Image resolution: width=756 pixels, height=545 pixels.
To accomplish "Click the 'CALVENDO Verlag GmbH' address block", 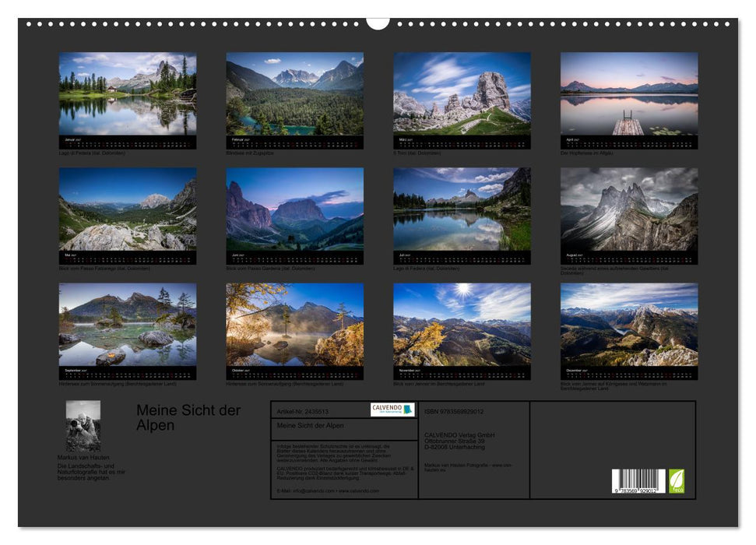I will 459,441.
